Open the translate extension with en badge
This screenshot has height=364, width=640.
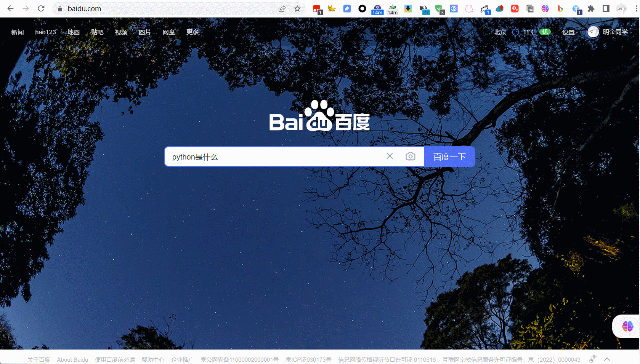(485, 10)
